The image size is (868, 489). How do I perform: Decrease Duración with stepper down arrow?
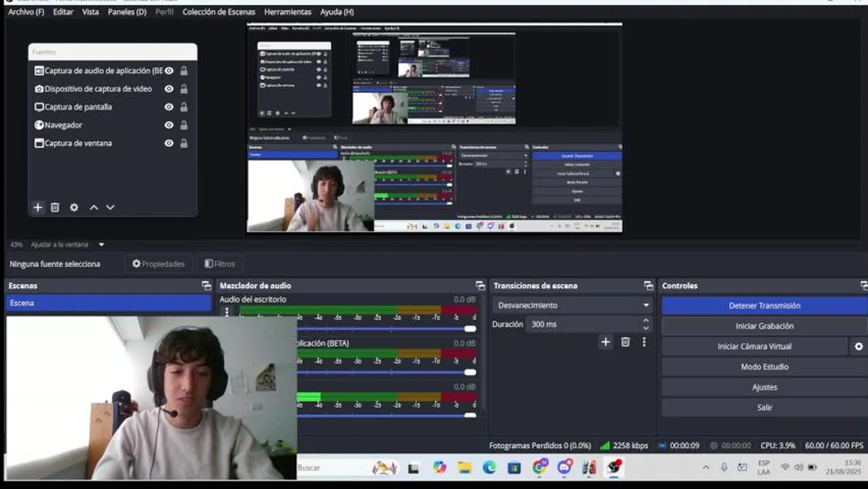coord(646,329)
